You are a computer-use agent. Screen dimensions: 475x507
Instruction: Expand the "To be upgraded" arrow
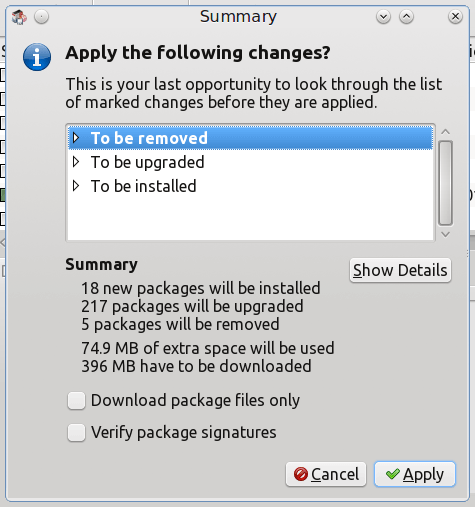point(76,162)
